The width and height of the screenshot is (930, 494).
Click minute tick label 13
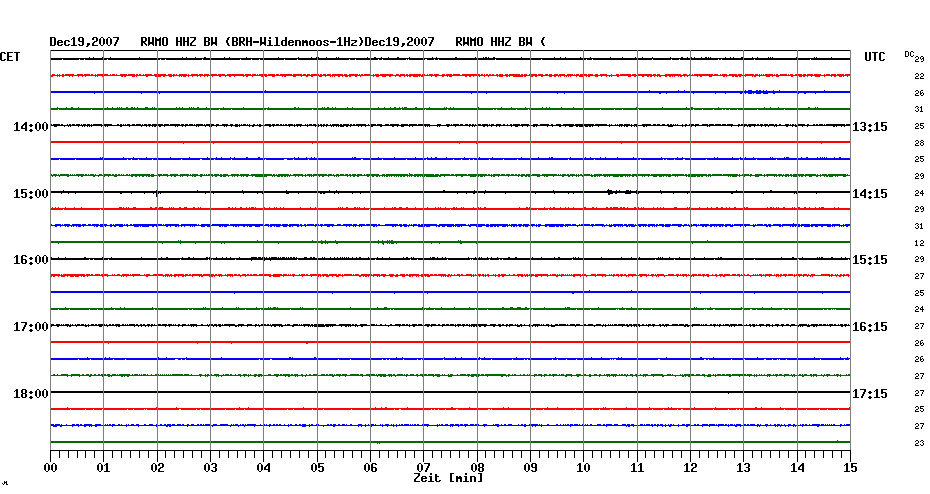[743, 468]
